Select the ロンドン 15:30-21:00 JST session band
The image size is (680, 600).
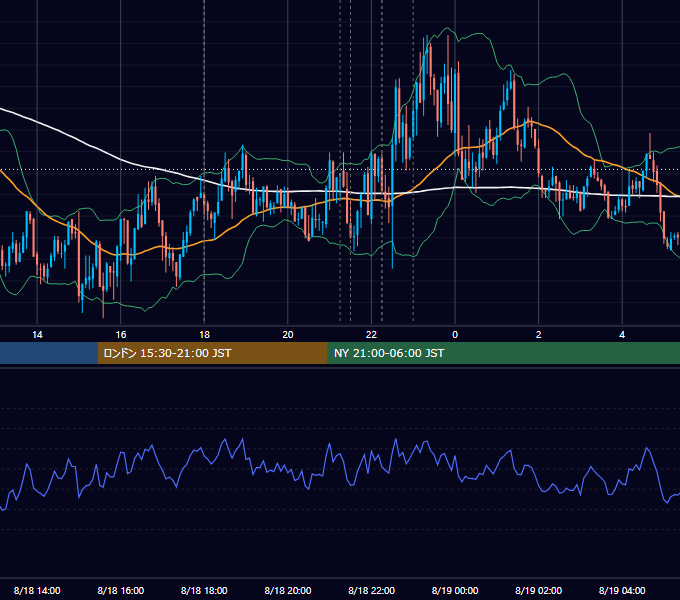(212, 353)
